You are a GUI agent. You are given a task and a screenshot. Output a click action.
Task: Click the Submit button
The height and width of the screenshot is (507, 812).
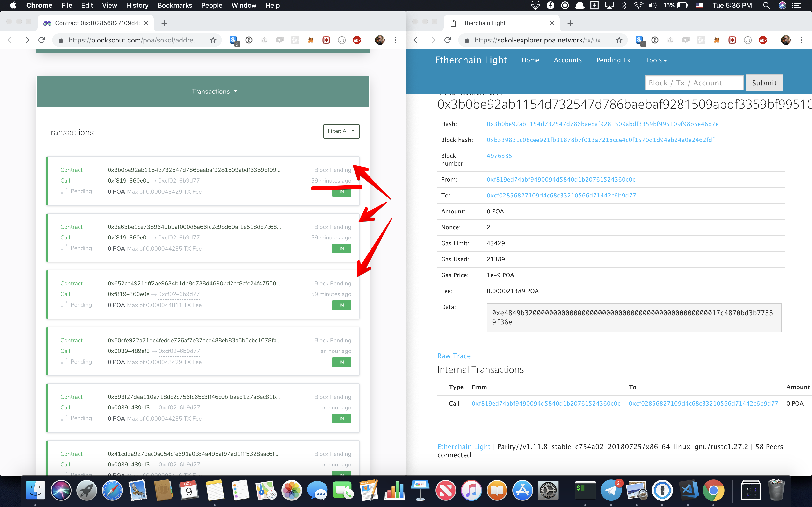coord(764,83)
